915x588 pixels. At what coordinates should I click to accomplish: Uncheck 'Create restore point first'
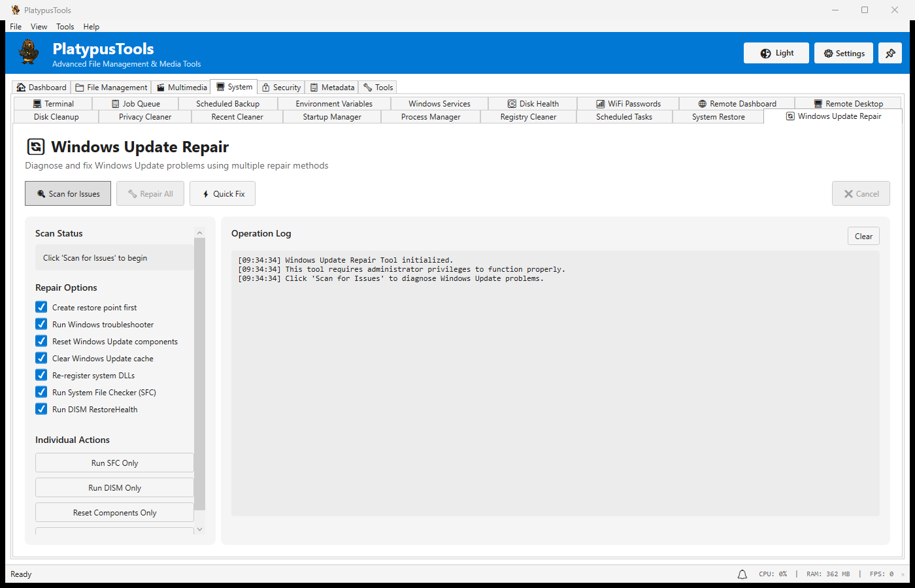41,307
